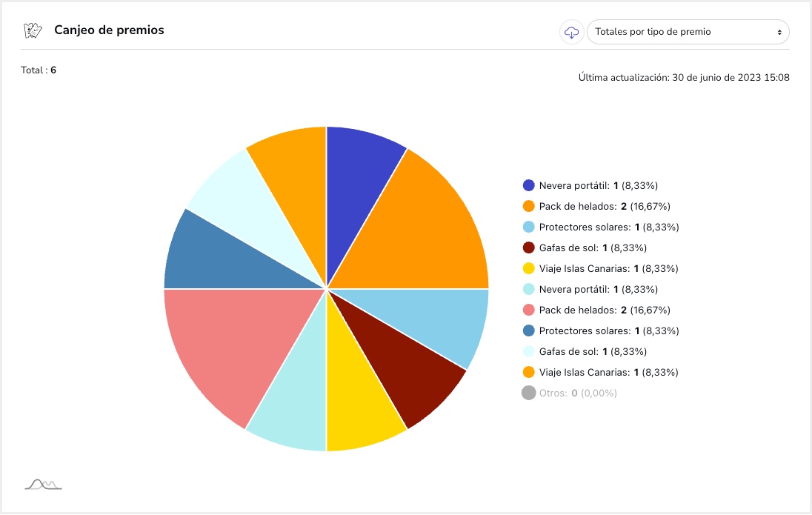Select "Viaje Islas Canarias" label beside yellow dot
Screen dimensions: 812x515
click(608, 268)
